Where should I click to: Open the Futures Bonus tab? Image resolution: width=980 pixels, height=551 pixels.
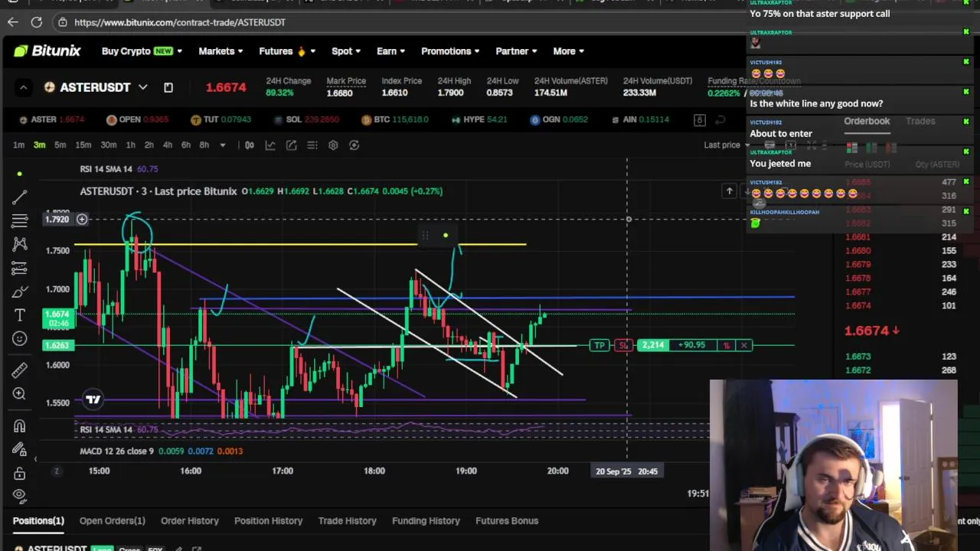pos(507,520)
